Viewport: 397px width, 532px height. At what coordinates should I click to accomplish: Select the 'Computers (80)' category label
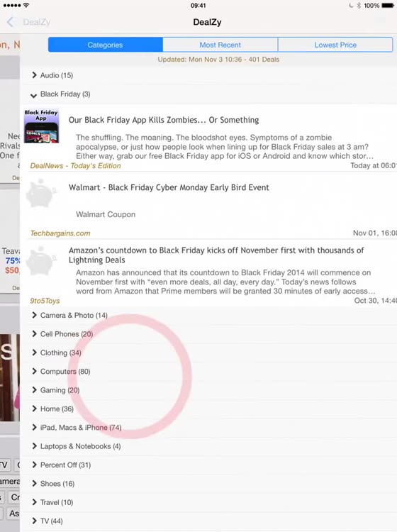coord(65,372)
